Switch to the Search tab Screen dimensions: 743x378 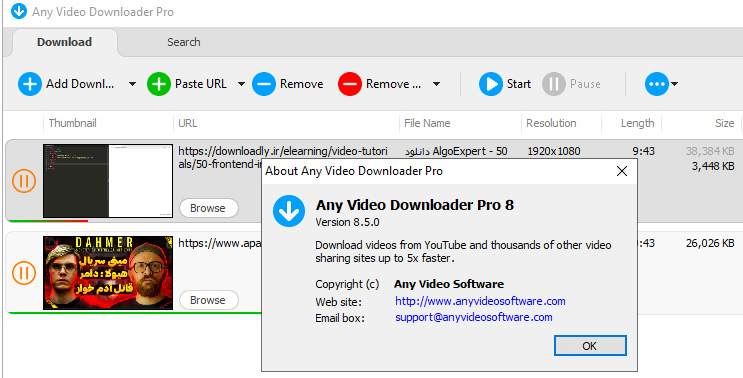(x=183, y=42)
